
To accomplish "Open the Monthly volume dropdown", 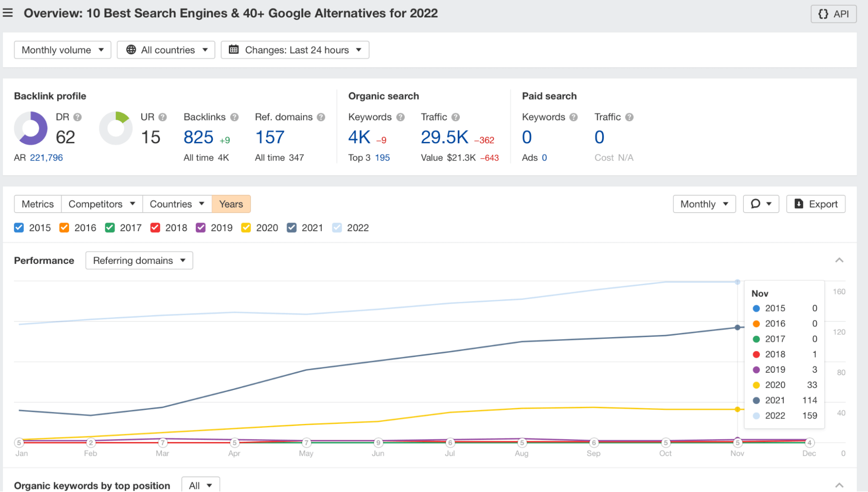I will tap(63, 50).
